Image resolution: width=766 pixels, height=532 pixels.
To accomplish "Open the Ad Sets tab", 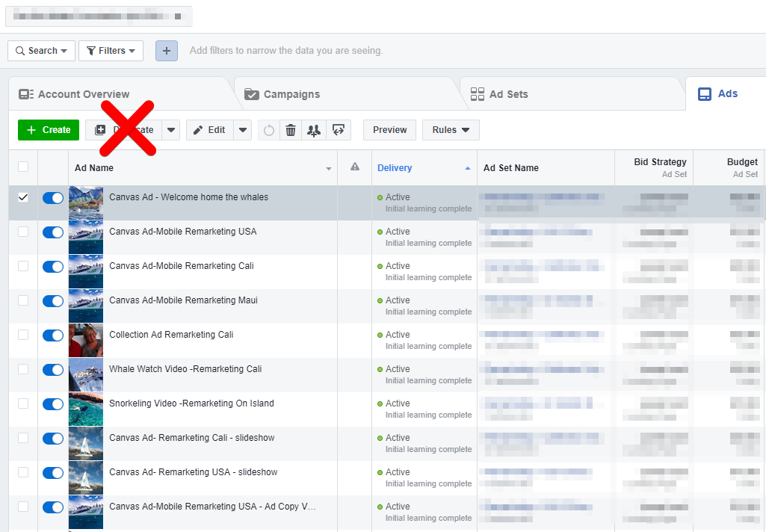I will pos(507,94).
